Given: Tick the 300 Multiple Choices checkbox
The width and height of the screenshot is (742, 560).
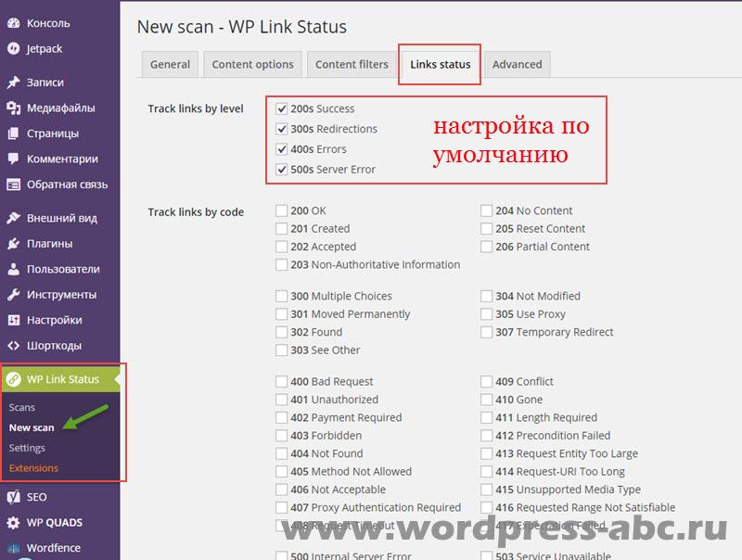Looking at the screenshot, I should pyautogui.click(x=282, y=296).
